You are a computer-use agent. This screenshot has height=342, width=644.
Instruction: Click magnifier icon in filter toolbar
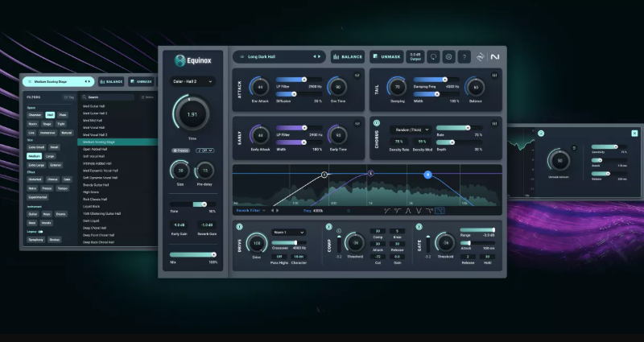pos(349,211)
